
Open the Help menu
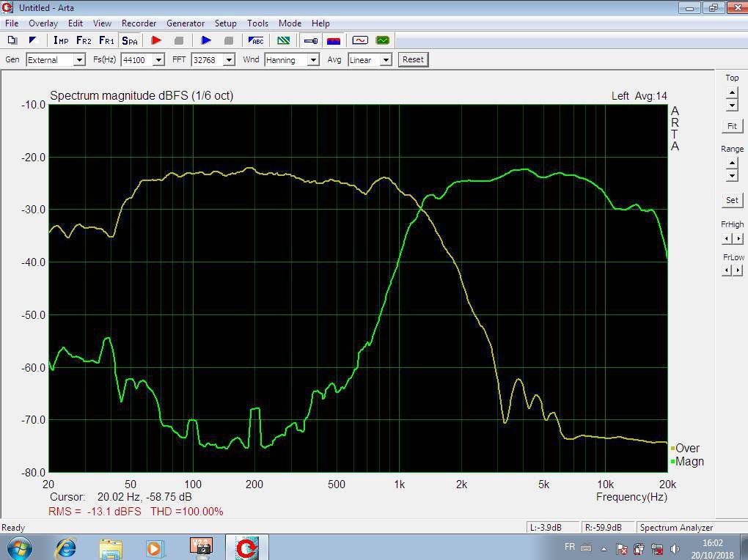click(320, 23)
